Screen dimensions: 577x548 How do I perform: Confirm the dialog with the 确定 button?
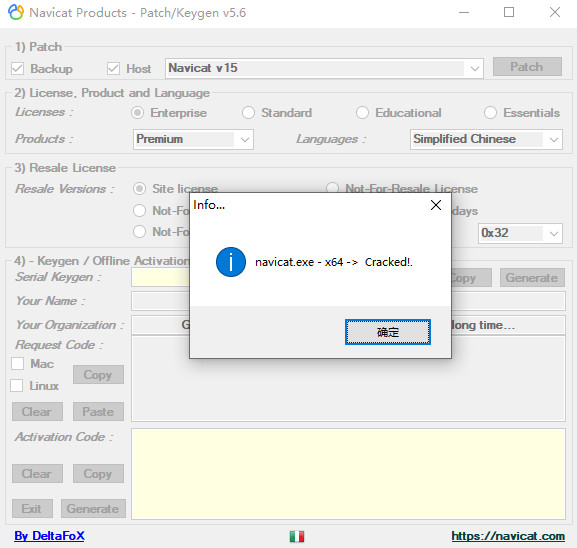pos(388,332)
